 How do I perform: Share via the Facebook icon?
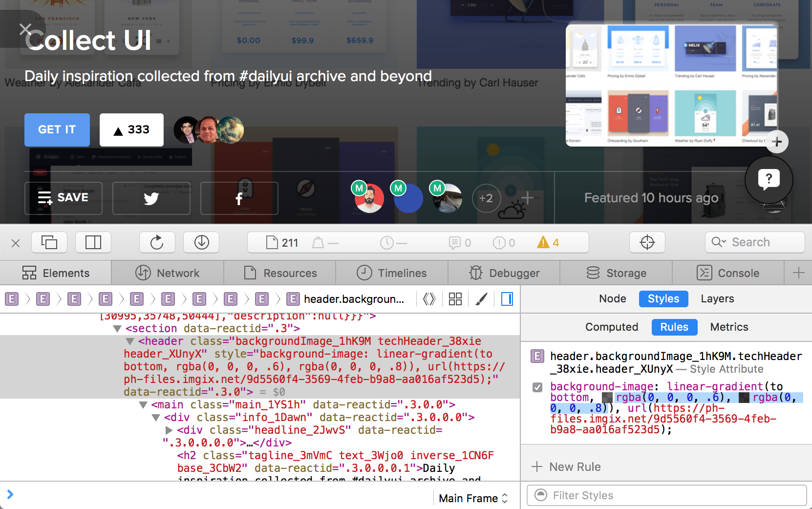(239, 198)
